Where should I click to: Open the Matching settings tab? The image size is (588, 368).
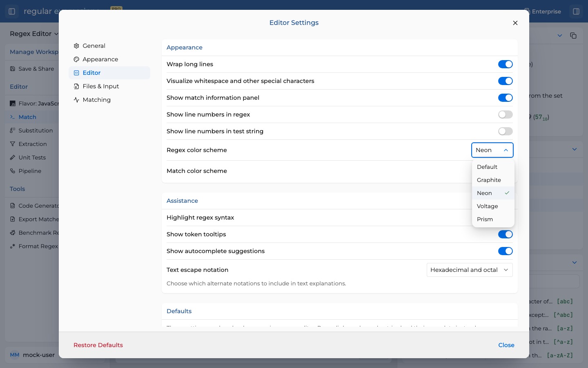pyautogui.click(x=109, y=100)
